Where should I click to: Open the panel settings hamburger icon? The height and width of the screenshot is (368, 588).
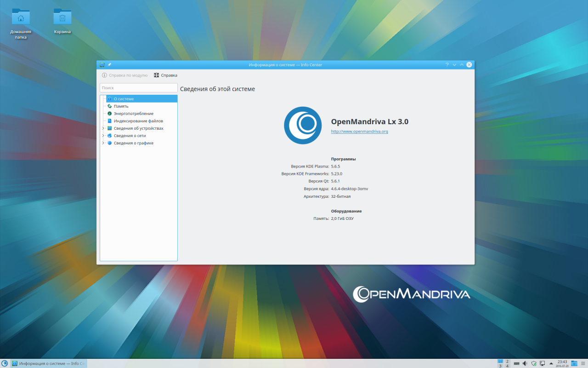pos(583,363)
